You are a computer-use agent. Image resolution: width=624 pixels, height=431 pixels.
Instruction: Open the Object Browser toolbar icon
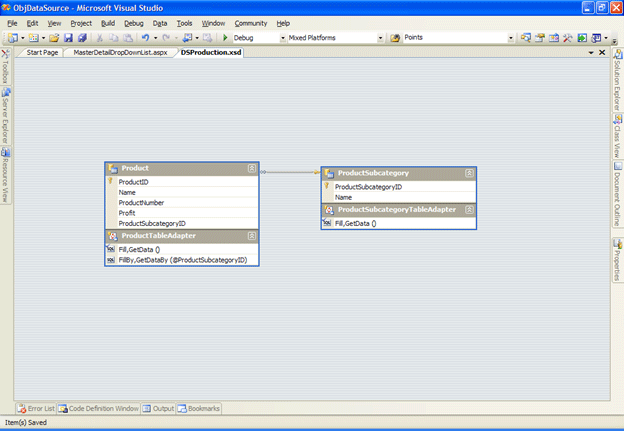click(x=554, y=38)
